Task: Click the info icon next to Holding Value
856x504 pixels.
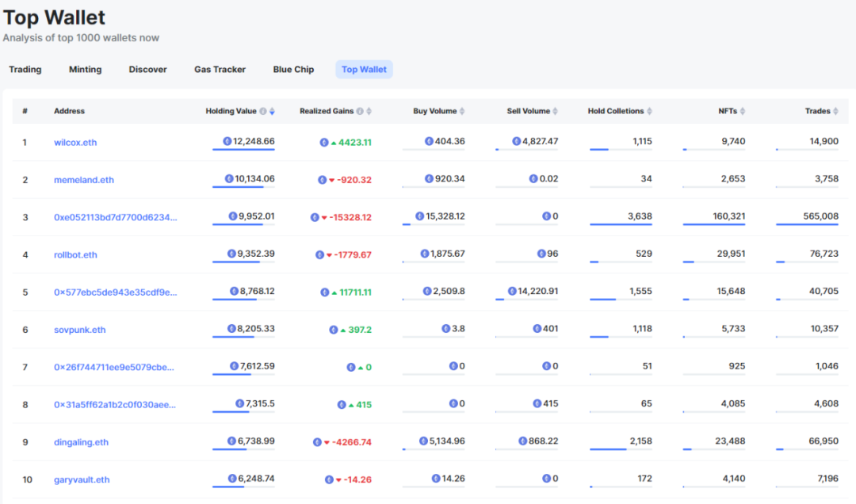Action: coord(263,112)
